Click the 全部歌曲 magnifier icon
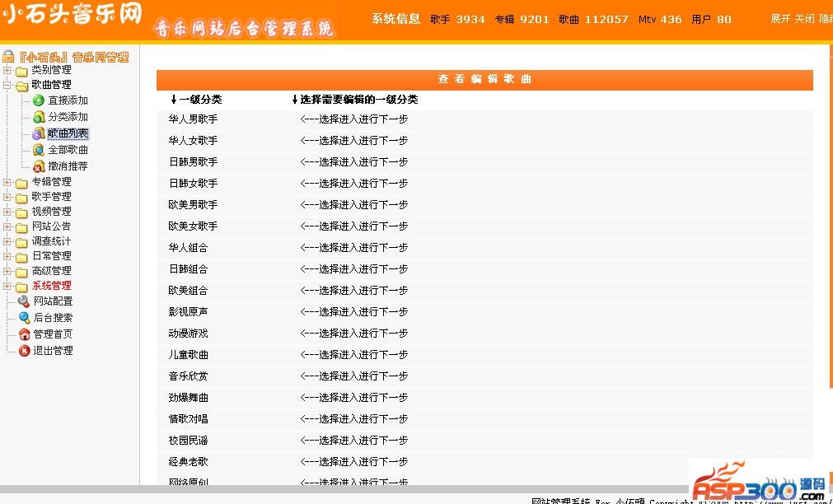 [x=38, y=150]
